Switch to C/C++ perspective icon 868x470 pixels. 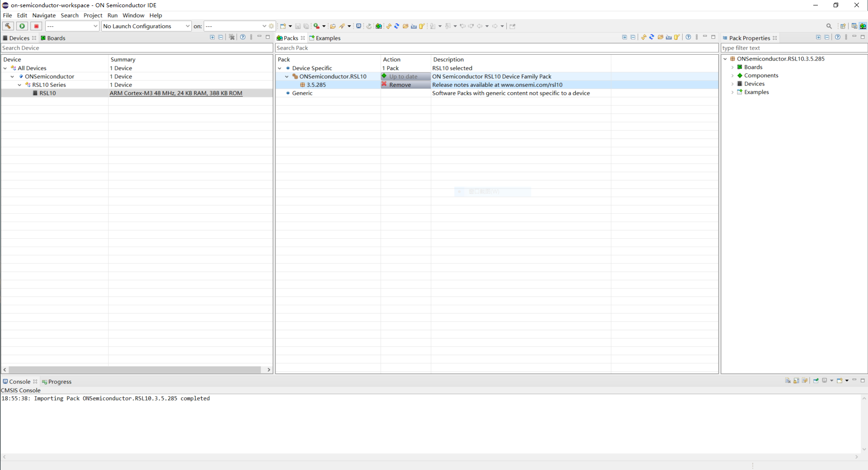tap(854, 26)
